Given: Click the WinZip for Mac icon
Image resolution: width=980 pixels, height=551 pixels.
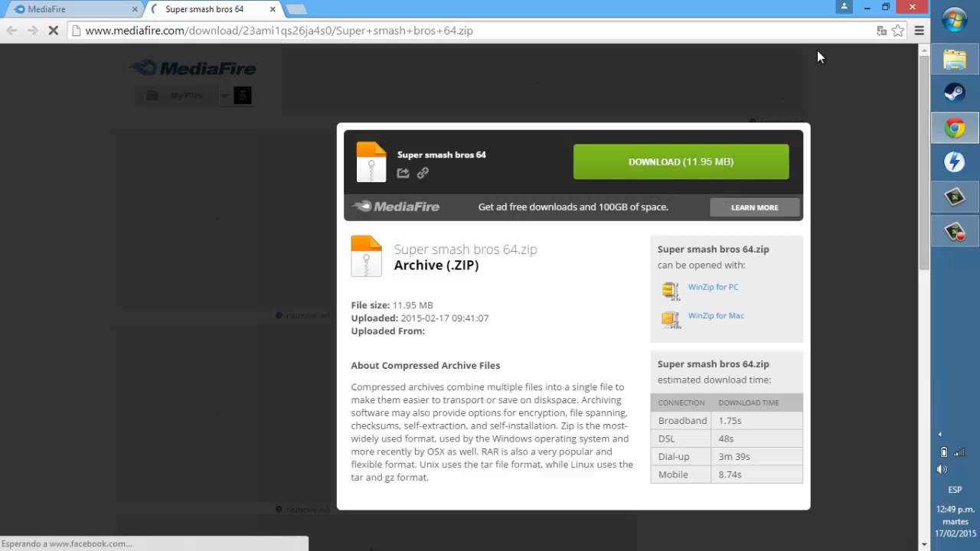Looking at the screenshot, I should coord(671,318).
